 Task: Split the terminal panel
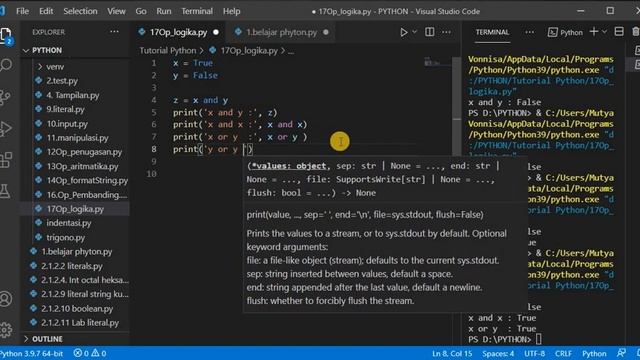click(x=619, y=32)
